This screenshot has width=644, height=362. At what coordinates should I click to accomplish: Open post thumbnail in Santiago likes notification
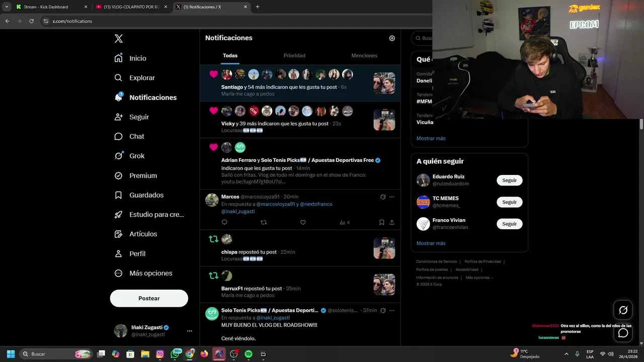[x=384, y=83]
